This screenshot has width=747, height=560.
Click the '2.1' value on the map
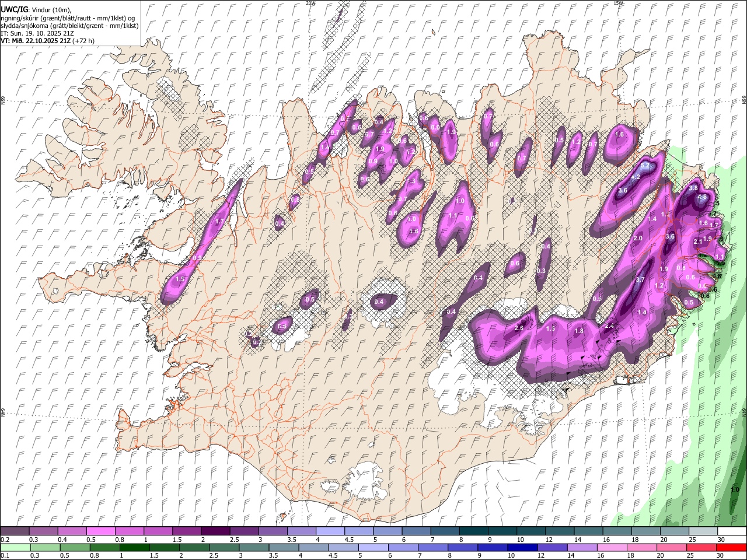[x=698, y=242]
